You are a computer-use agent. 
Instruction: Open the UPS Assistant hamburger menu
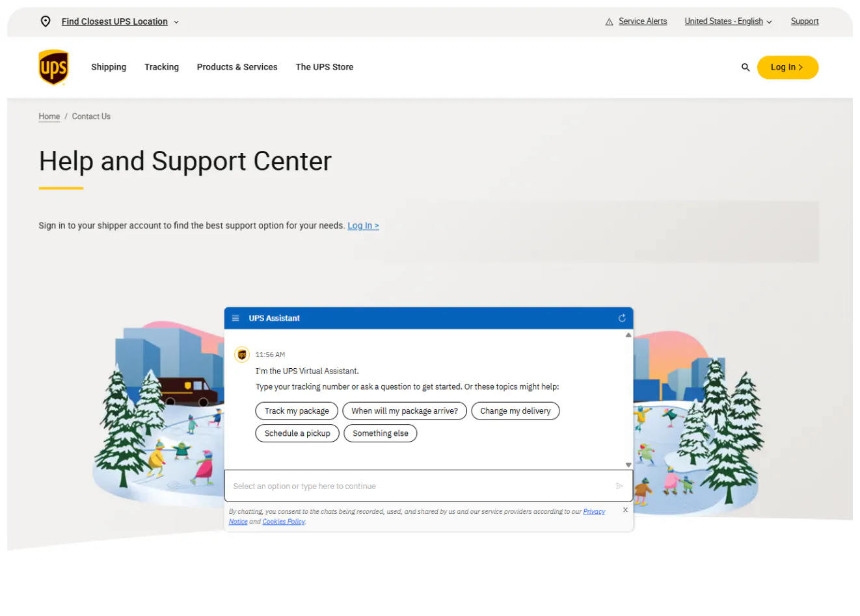point(235,318)
